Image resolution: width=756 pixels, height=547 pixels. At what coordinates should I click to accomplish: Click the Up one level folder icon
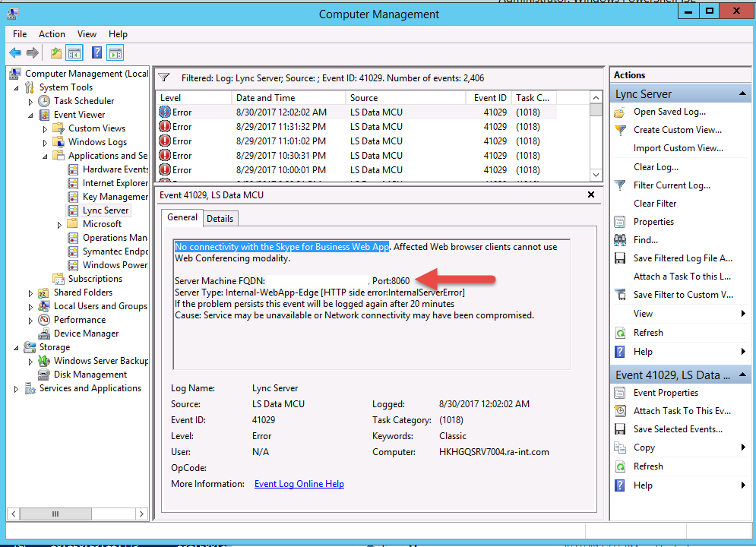pyautogui.click(x=56, y=52)
